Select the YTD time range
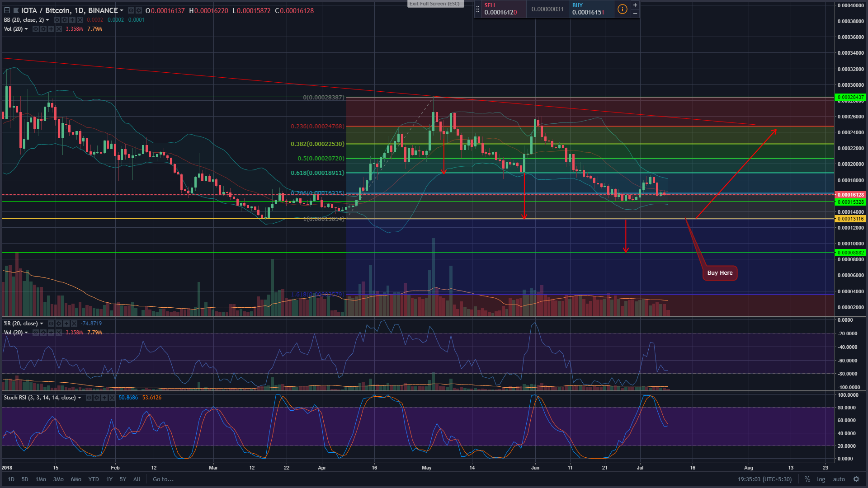This screenshot has height=488, width=868. coord(94,479)
